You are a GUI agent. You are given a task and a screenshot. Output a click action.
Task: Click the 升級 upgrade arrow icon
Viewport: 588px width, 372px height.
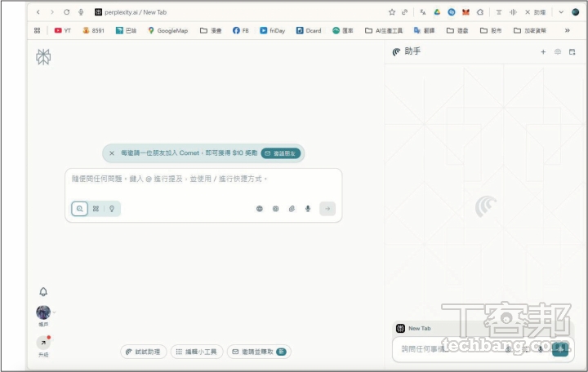(x=43, y=343)
